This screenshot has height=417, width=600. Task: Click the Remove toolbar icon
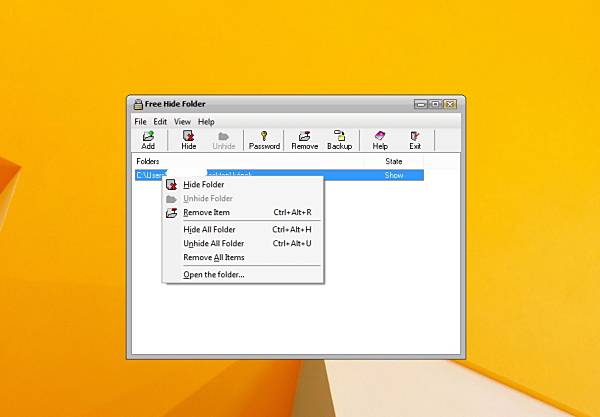coord(305,140)
